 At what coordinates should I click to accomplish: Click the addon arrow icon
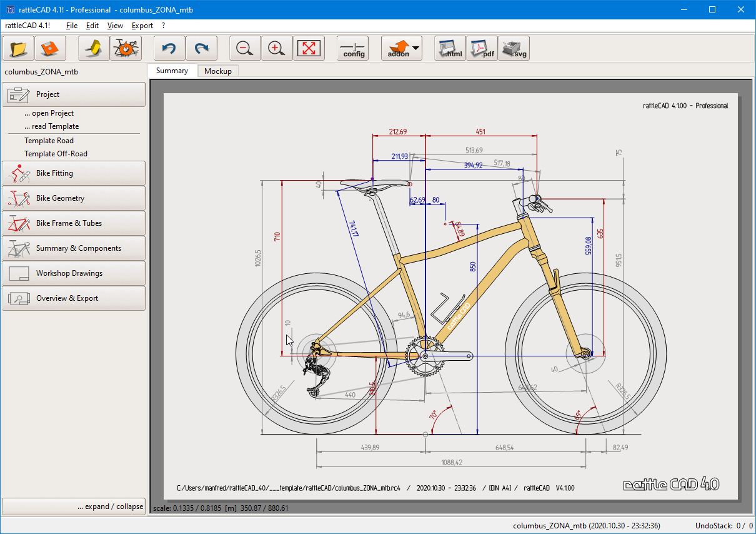tap(398, 48)
